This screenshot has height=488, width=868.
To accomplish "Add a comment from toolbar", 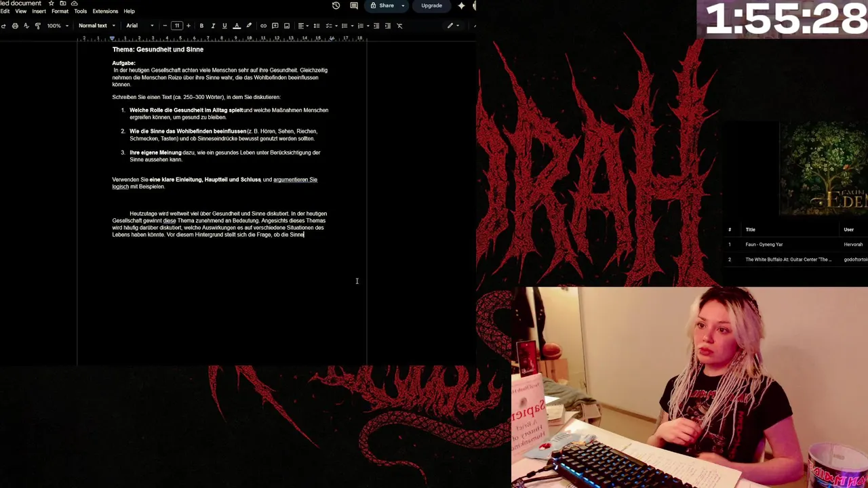I will click(275, 26).
